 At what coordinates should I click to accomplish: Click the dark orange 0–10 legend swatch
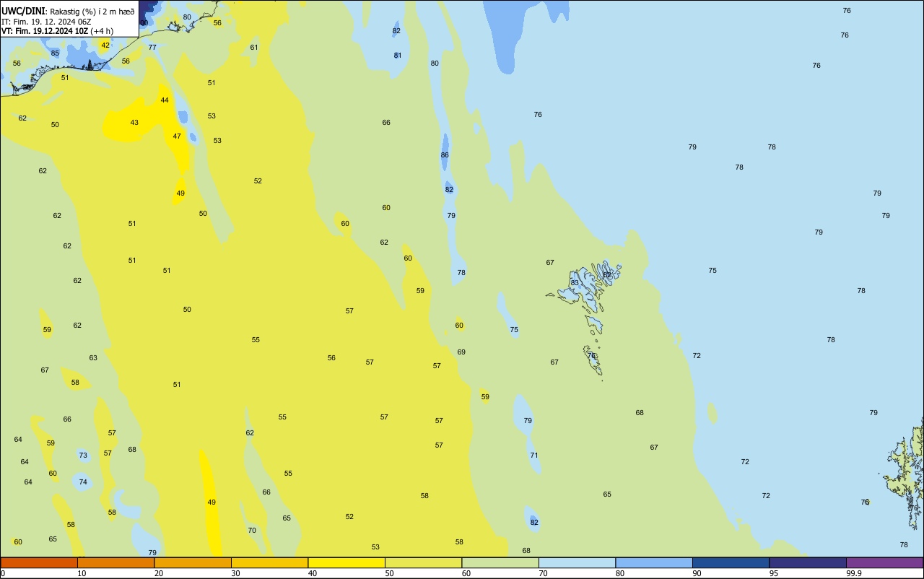tap(39, 562)
